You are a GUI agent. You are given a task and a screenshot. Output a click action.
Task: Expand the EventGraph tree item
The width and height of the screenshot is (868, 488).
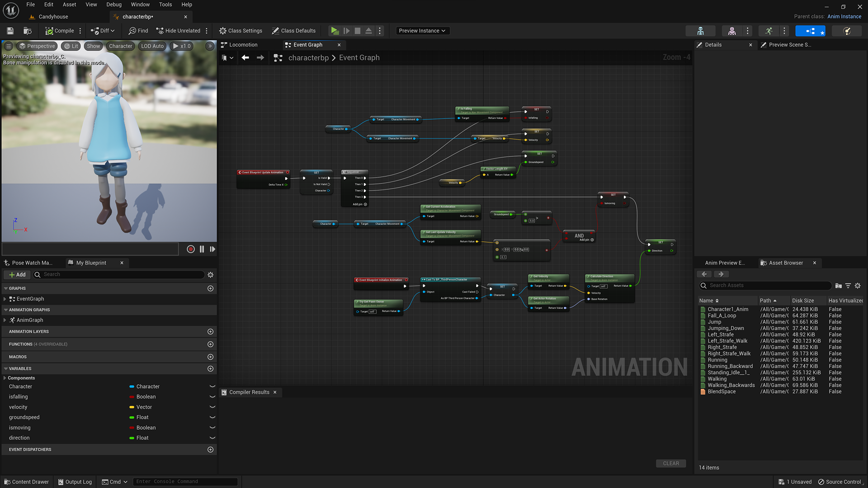point(5,299)
